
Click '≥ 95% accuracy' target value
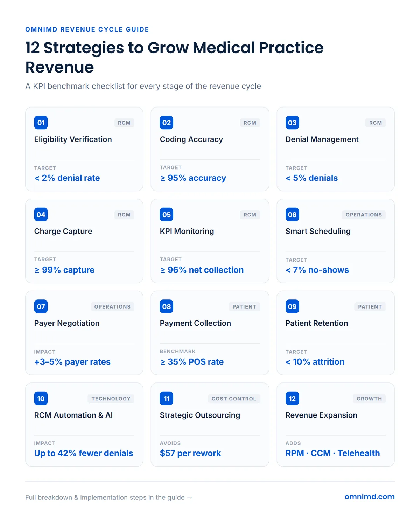pos(193,178)
